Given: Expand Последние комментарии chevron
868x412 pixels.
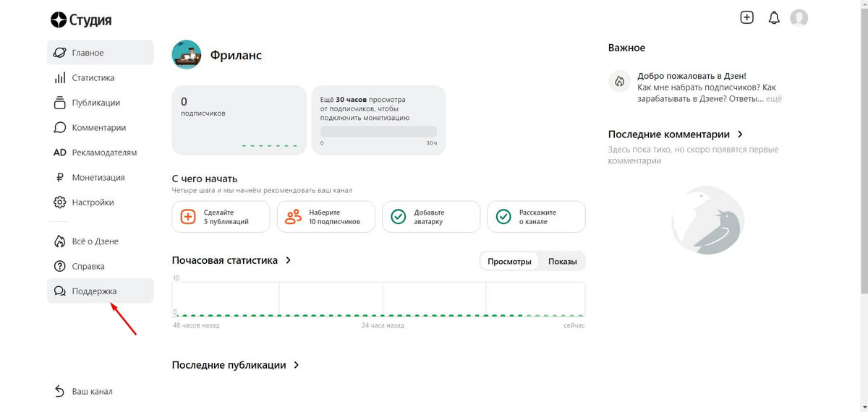Looking at the screenshot, I should tap(740, 134).
